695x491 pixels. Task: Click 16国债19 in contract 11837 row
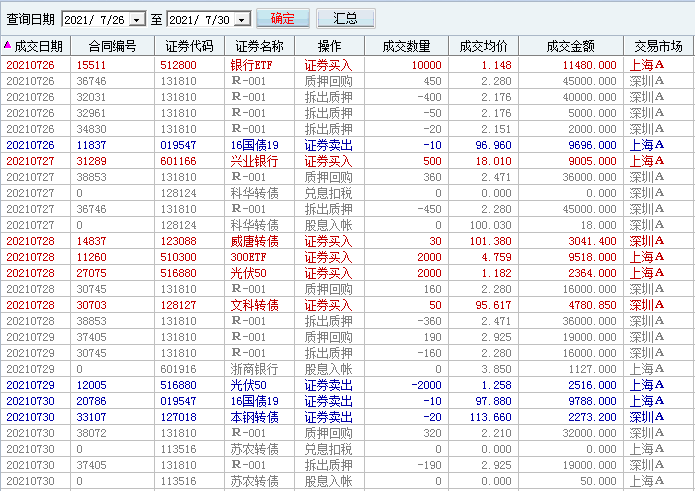(x=254, y=145)
